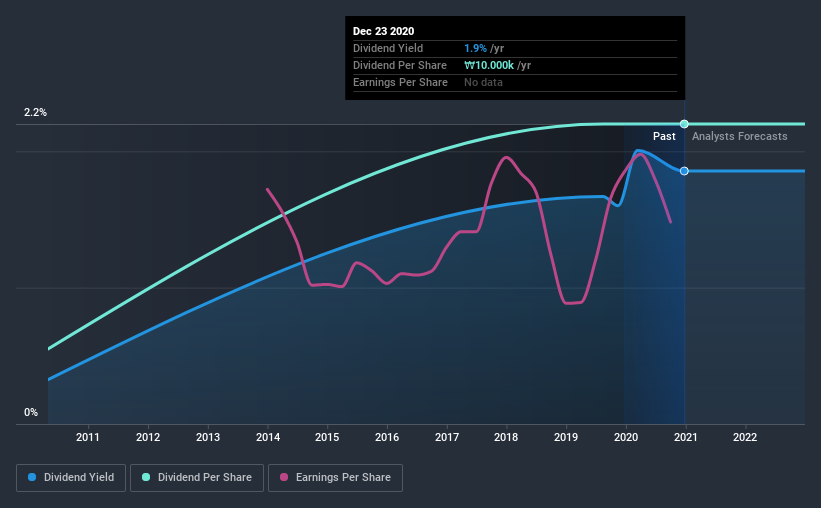Screen dimensions: 821x508
Task: Click the Dec 23 2020 tooltip header
Action: pyautogui.click(x=383, y=31)
